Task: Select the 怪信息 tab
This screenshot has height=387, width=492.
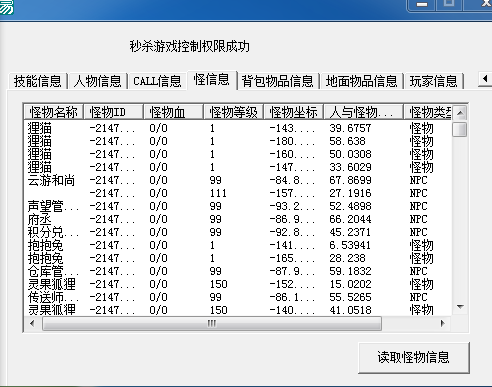Action: pyautogui.click(x=212, y=80)
